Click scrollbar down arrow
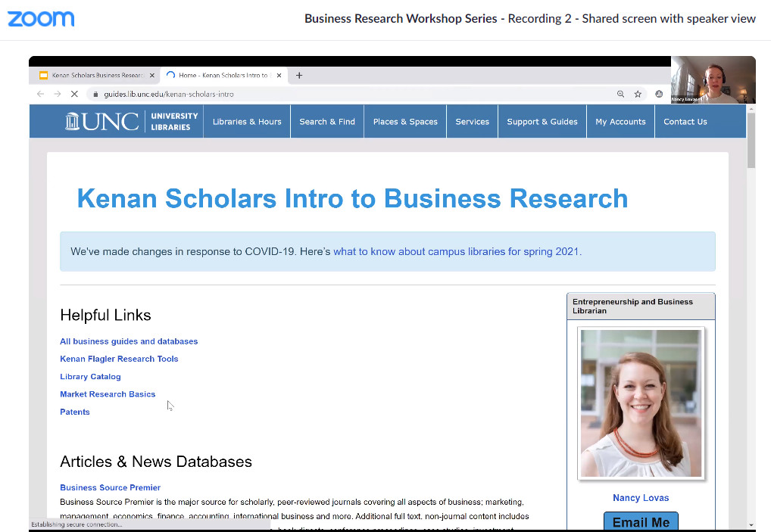 click(x=751, y=524)
